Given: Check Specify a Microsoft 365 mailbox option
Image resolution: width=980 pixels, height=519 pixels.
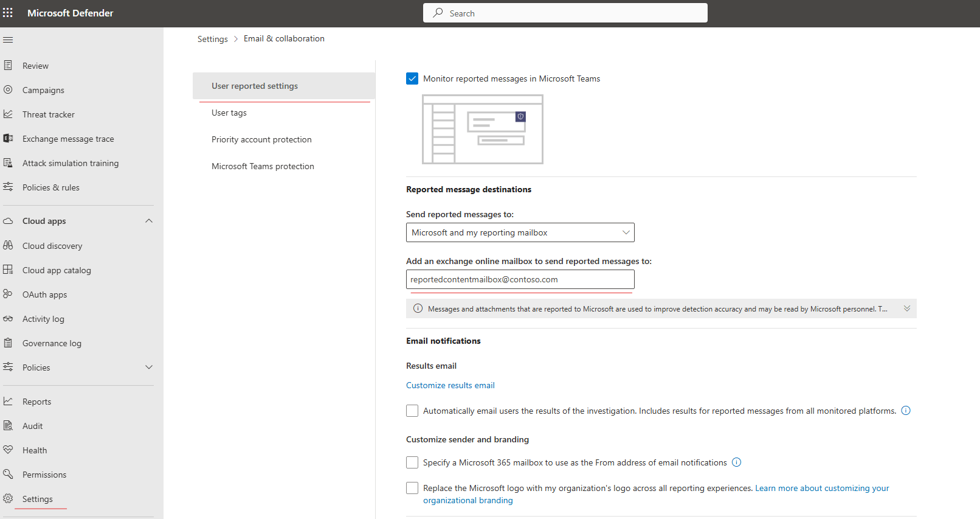Looking at the screenshot, I should pos(412,462).
